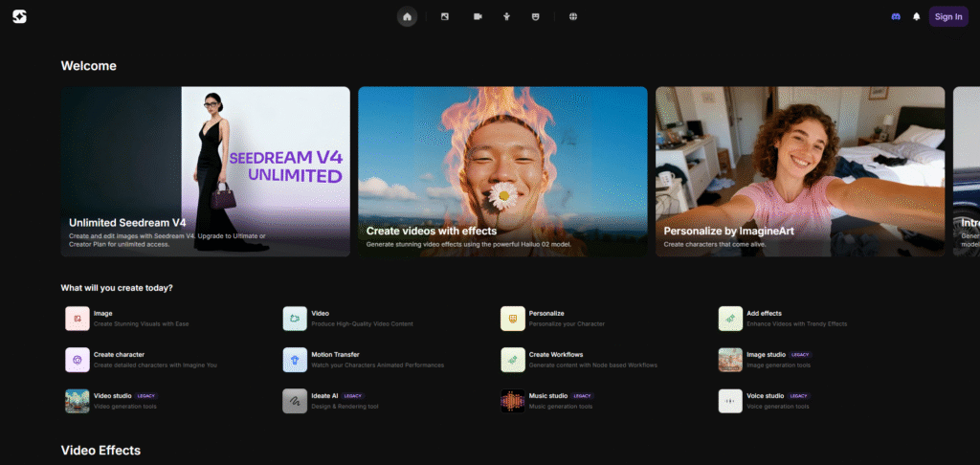Open the Create videos with effects card
This screenshot has width=980, height=465.
502,171
